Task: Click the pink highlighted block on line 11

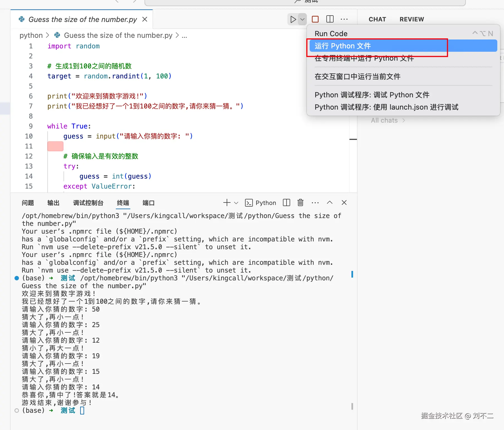Action: click(x=55, y=146)
